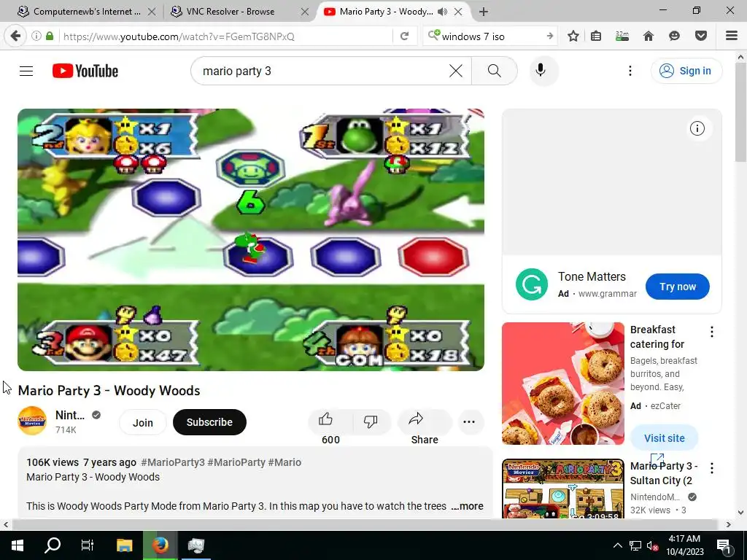747x560 pixels.
Task: Bookmark this page with star icon
Action: point(573,36)
